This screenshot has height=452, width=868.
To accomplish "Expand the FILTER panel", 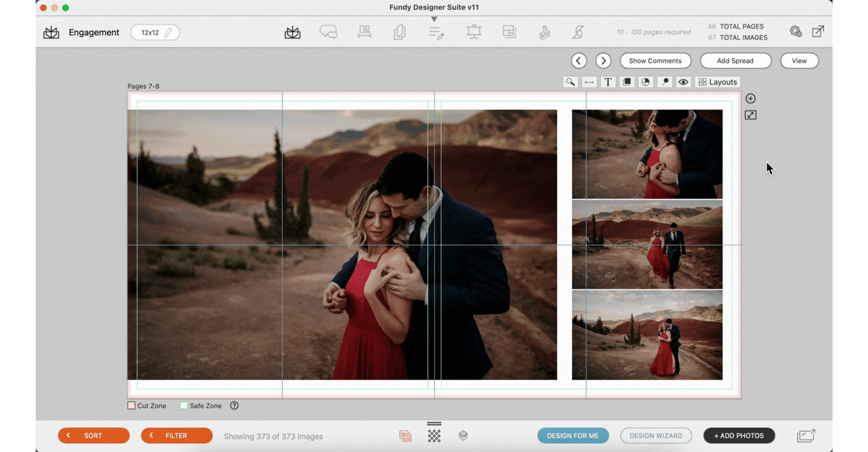I will coord(176,436).
